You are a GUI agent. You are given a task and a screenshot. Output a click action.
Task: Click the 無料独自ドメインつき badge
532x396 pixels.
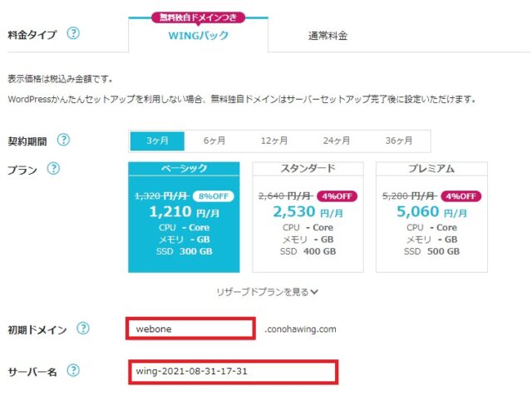pos(198,17)
